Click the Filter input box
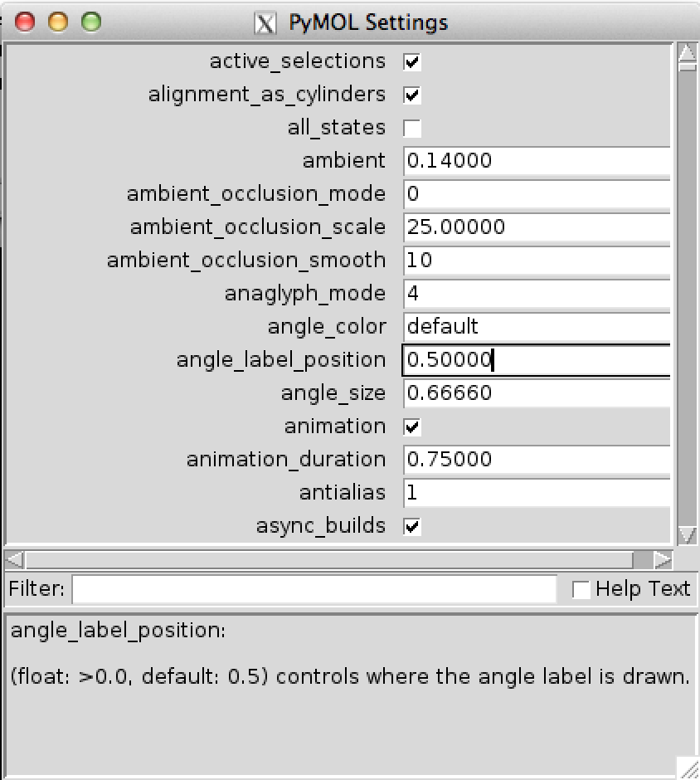 pos(315,589)
